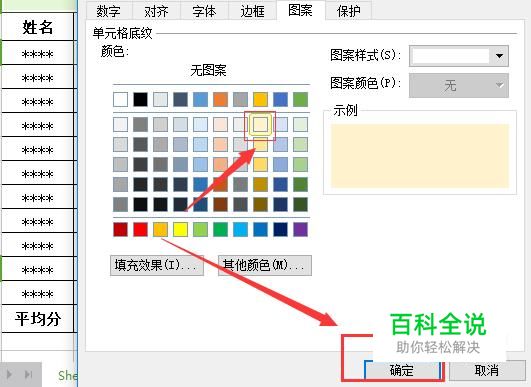Pick the green swatch in the top row
531x387 pixels.
300,100
